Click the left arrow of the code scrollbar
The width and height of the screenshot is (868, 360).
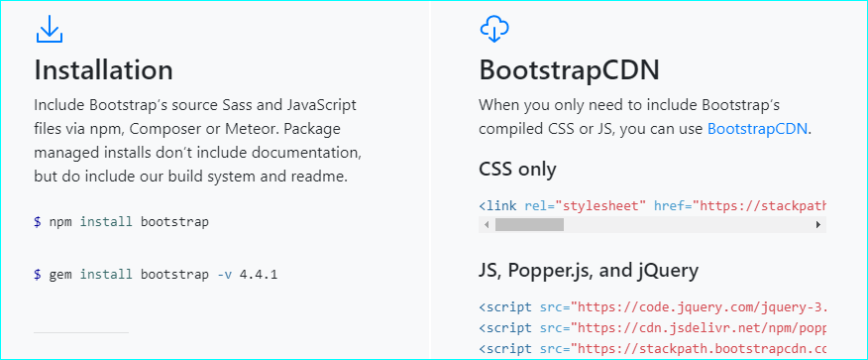tap(487, 225)
